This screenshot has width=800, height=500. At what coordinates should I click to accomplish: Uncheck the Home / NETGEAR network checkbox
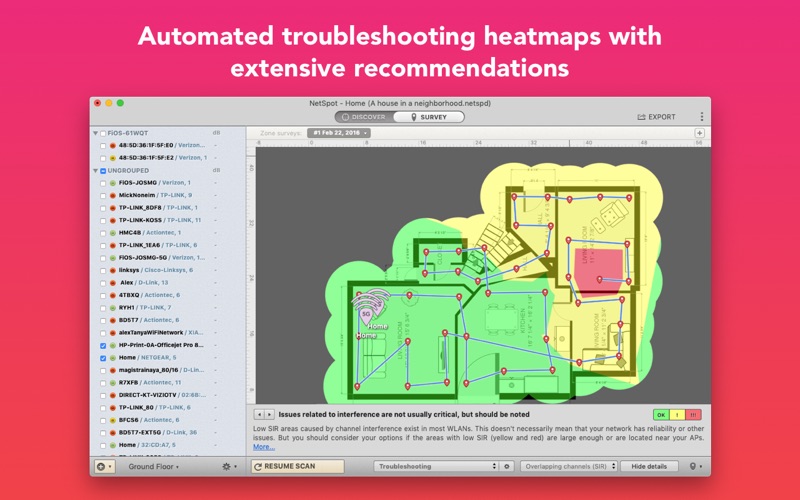point(104,358)
